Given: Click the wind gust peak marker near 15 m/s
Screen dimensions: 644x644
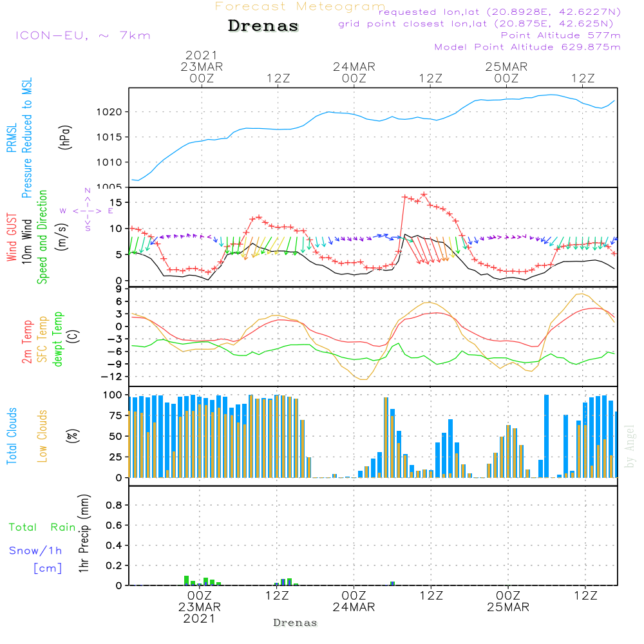Looking at the screenshot, I should (424, 194).
